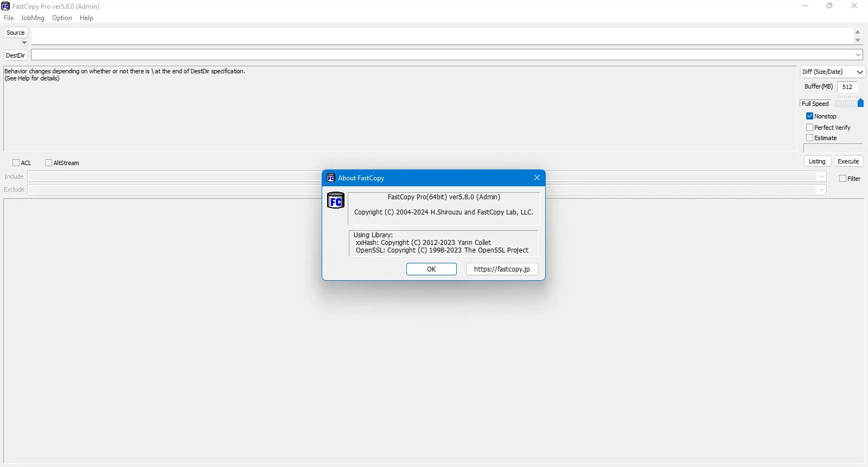
Task: Click the Full Speed label
Action: tap(815, 104)
